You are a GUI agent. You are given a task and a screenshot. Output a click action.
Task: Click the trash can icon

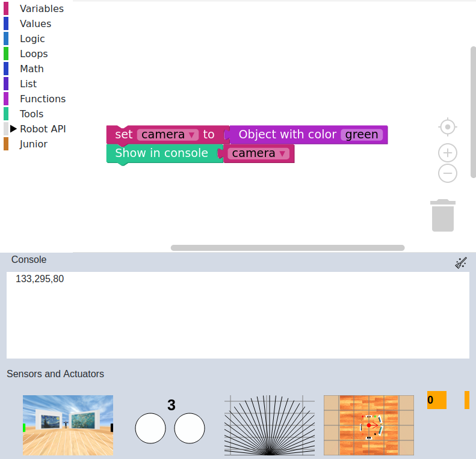click(x=443, y=215)
